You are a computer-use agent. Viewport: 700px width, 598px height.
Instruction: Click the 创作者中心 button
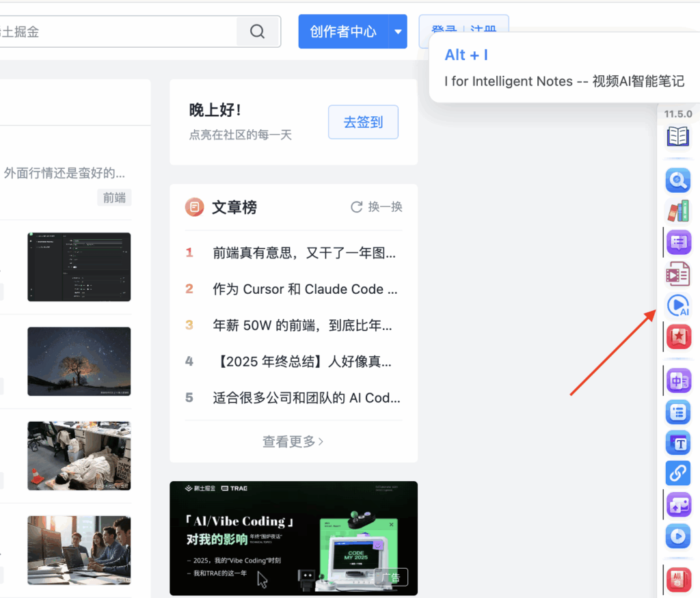tap(343, 31)
